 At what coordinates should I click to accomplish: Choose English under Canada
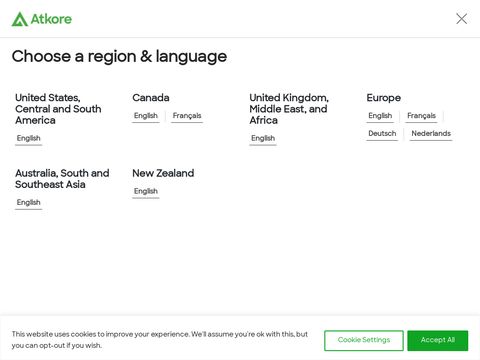click(x=146, y=116)
